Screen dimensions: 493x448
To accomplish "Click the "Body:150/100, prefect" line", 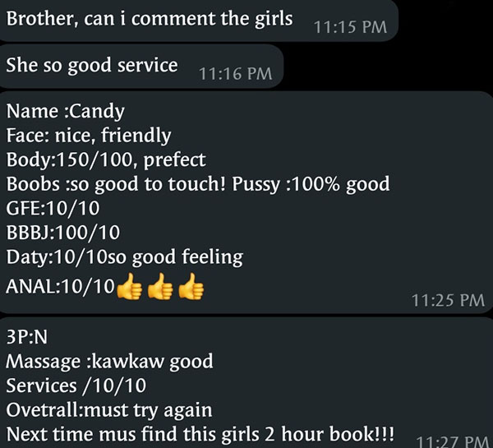I will [106, 159].
